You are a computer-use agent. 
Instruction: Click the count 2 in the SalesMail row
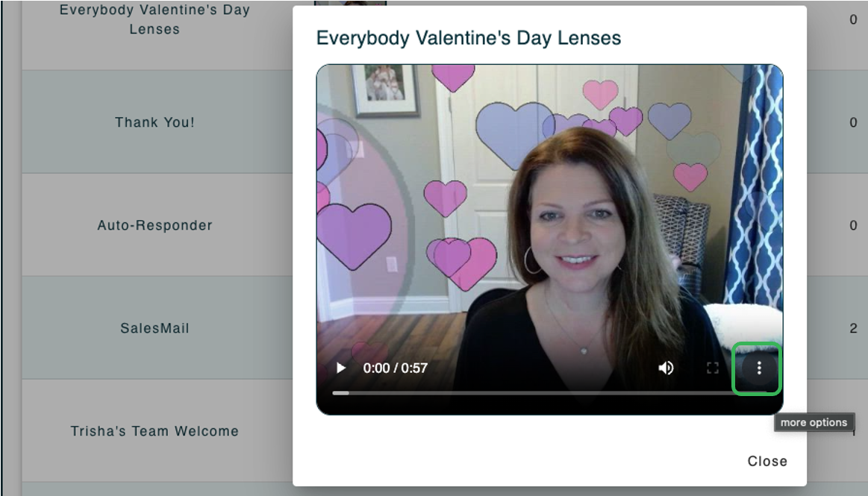point(853,328)
